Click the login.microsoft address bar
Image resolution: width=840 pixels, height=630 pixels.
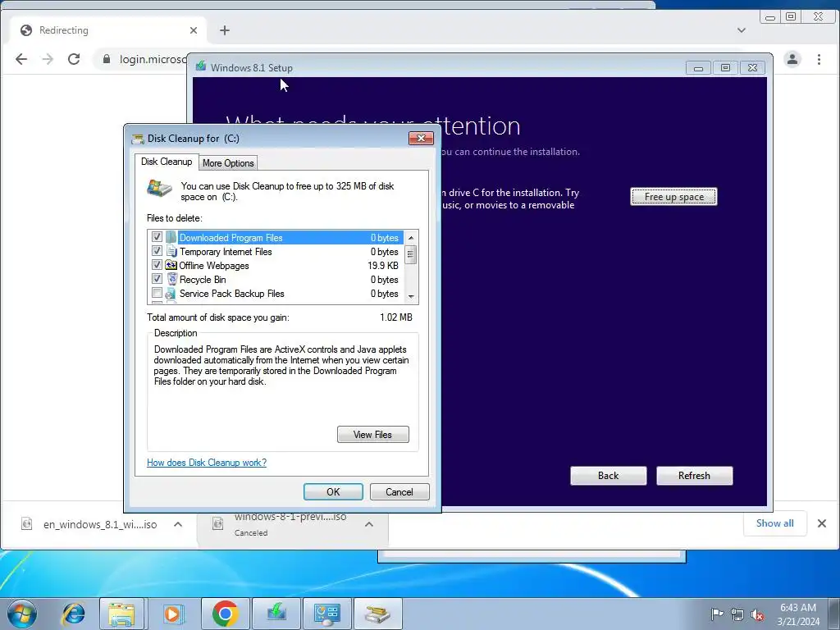point(153,59)
